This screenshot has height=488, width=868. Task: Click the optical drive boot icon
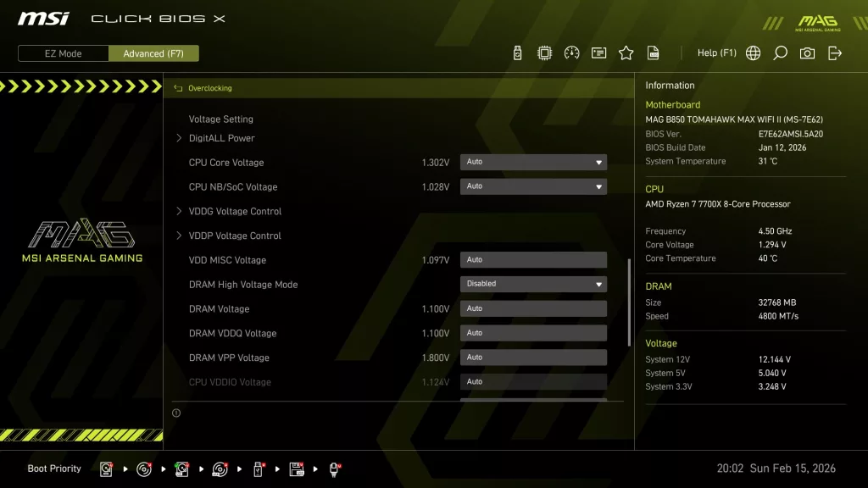pyautogui.click(x=144, y=468)
